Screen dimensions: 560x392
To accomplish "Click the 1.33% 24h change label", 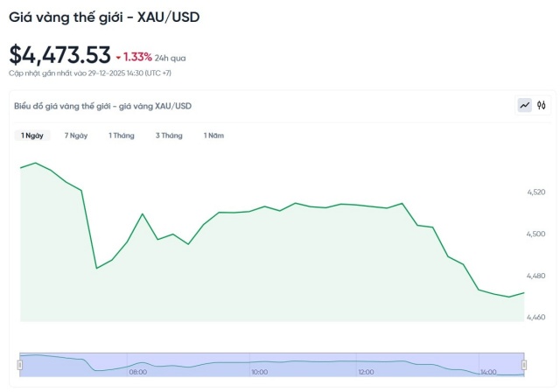I will (138, 57).
